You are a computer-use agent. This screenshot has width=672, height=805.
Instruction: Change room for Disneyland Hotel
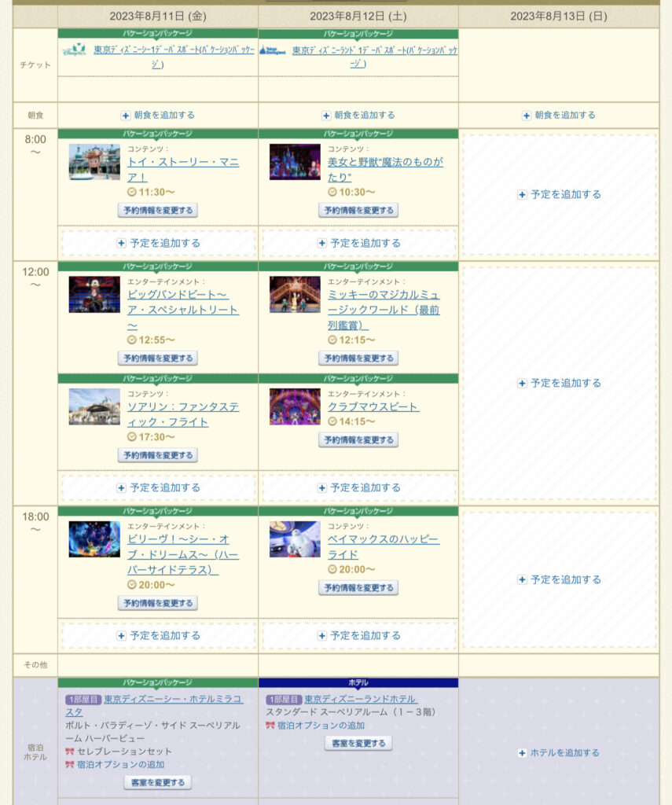358,743
